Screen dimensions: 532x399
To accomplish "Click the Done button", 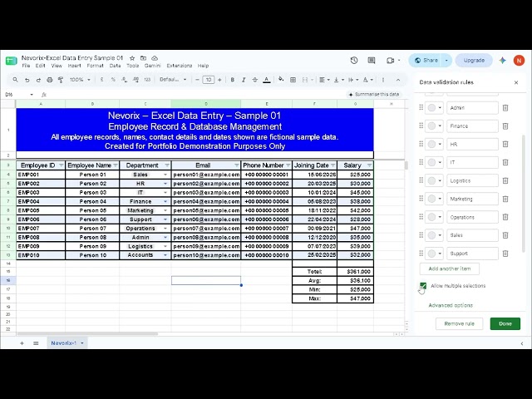I will point(505,323).
